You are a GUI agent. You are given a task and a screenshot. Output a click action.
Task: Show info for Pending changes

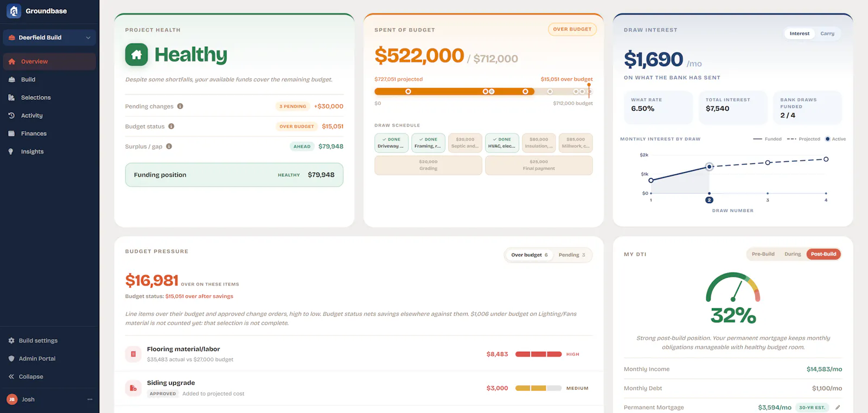tap(180, 106)
